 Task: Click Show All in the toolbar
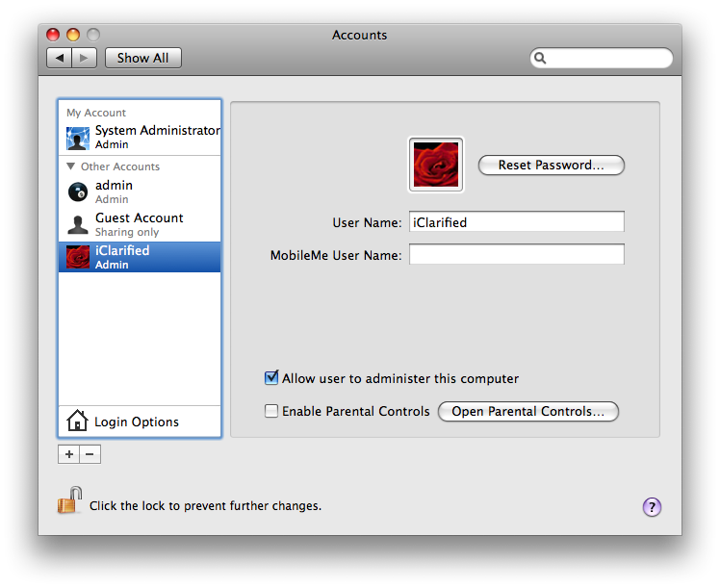[142, 58]
